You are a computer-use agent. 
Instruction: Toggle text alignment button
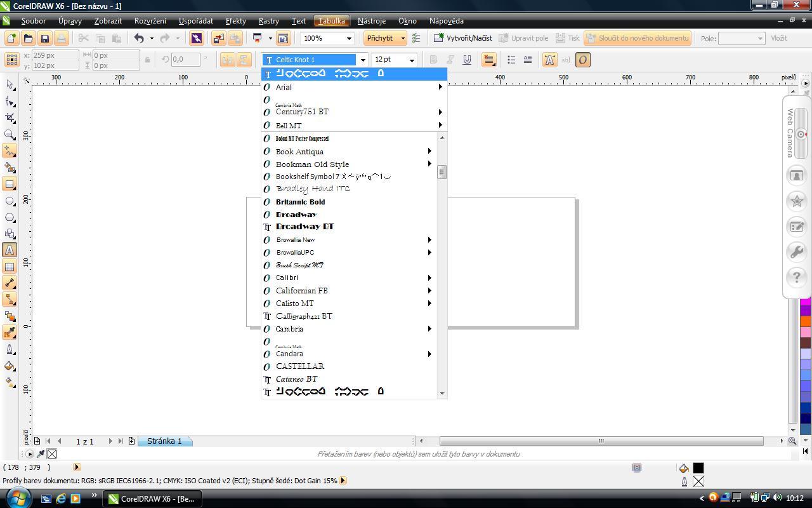(489, 60)
